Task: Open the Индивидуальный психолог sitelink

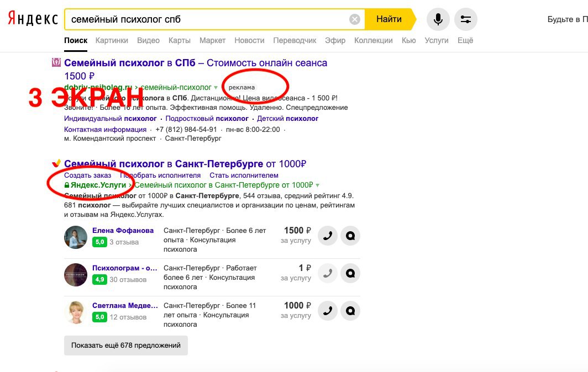Action: point(111,118)
